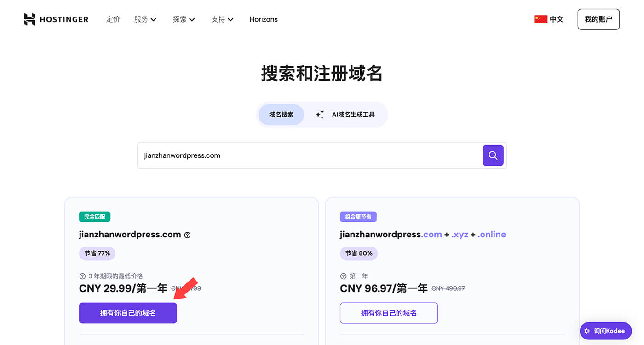Click help icon beside 3 年期限的最低价格

point(82,276)
